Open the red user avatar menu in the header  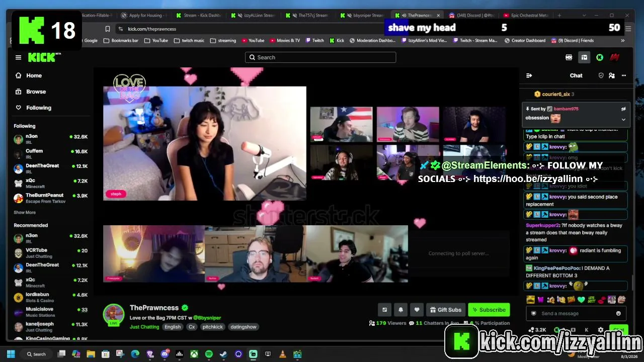[614, 57]
